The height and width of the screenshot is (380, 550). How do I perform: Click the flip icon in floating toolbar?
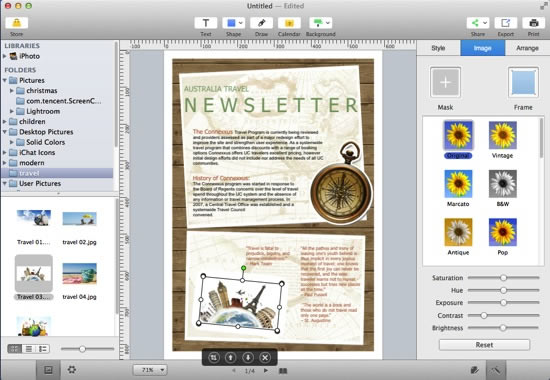213,358
